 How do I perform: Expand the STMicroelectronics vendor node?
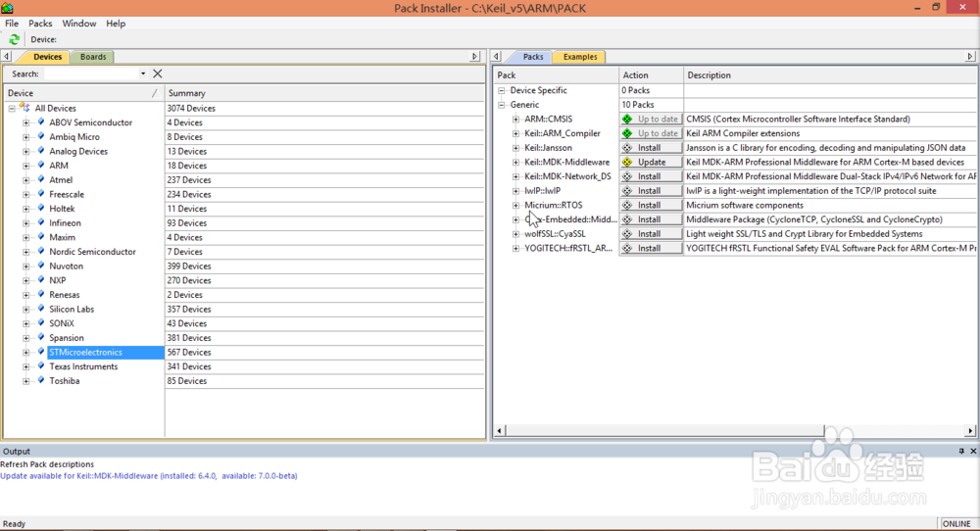(x=26, y=353)
